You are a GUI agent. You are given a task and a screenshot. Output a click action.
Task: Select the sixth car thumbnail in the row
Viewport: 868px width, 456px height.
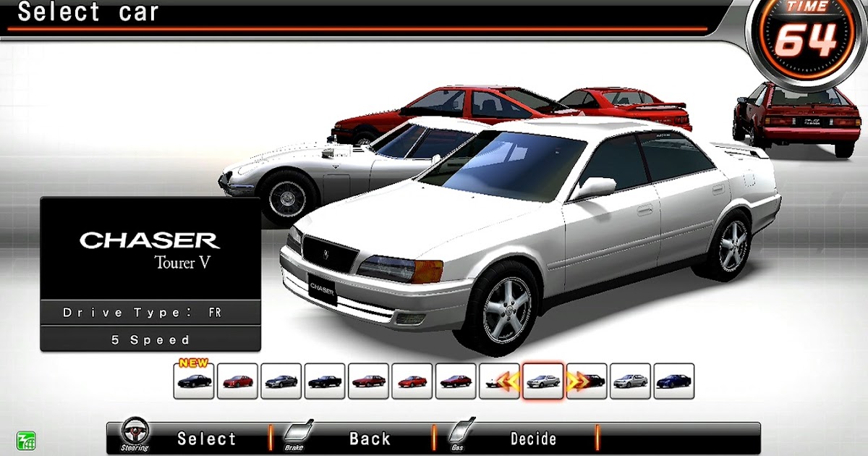pos(412,381)
